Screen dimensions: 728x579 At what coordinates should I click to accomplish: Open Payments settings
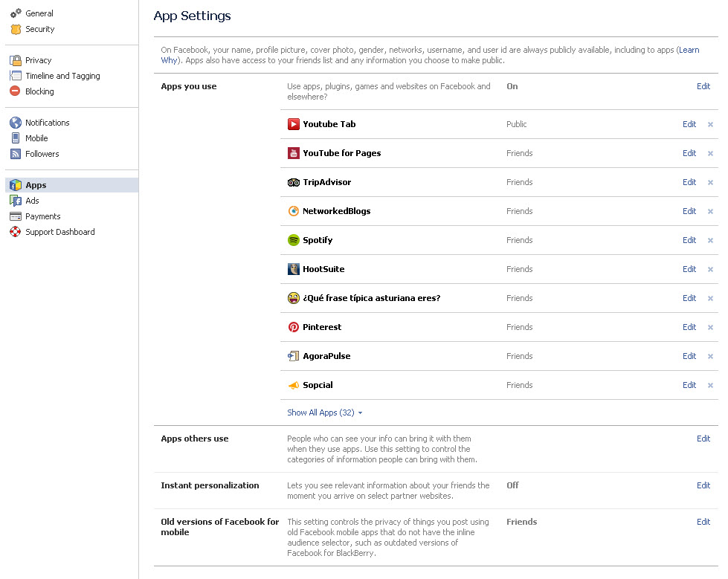point(42,216)
